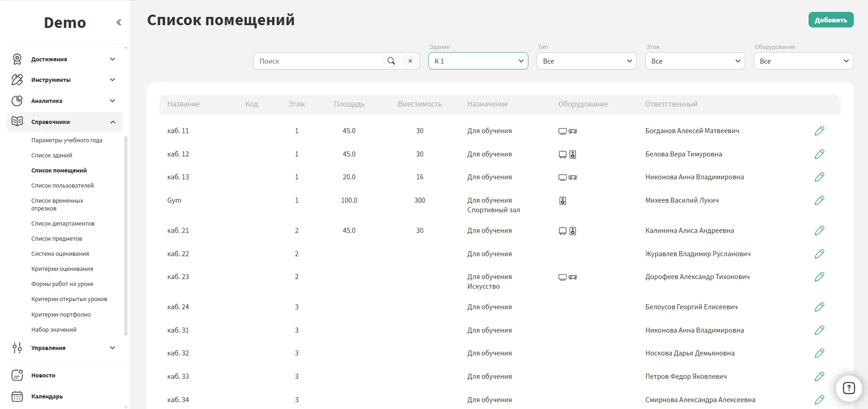
Task: Click the Календарь calendar icon
Action: coord(17,396)
